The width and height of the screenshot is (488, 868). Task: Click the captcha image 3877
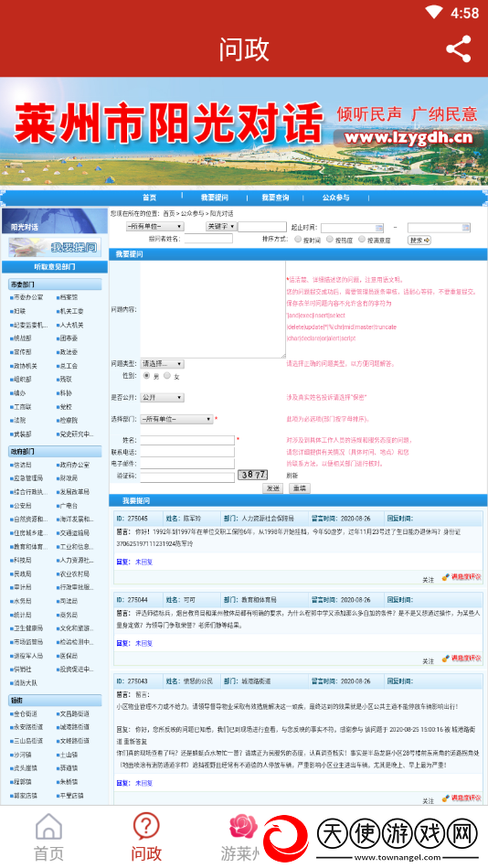(253, 475)
